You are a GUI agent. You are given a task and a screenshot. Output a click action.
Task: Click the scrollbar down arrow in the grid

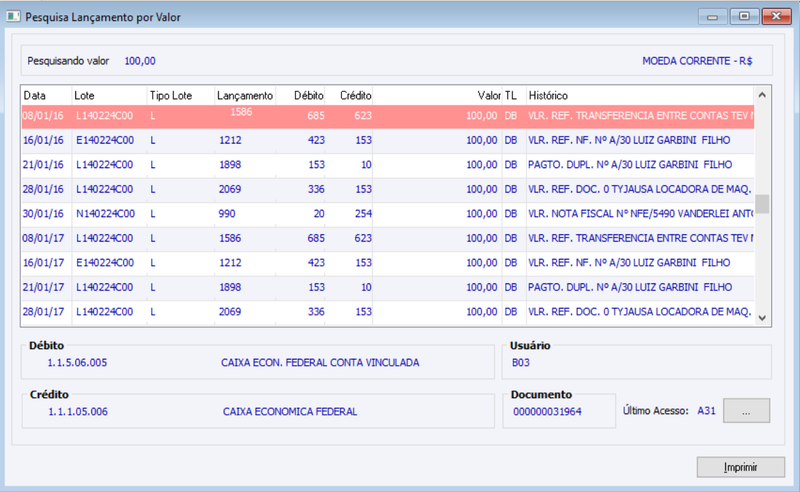762,317
